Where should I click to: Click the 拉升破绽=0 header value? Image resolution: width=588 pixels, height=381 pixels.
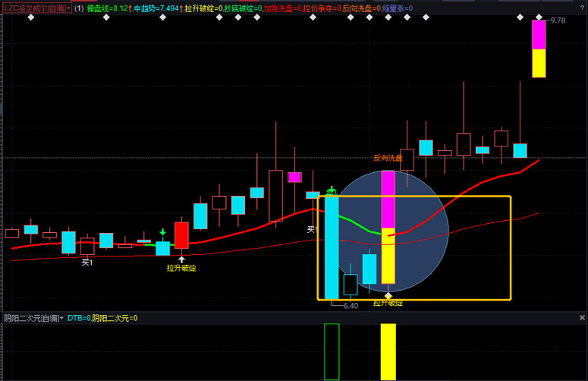(204, 8)
